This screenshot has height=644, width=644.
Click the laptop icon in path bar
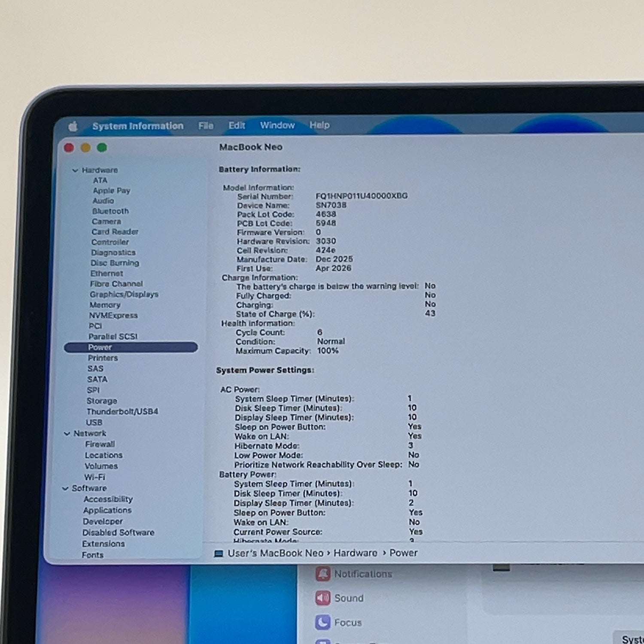(219, 553)
